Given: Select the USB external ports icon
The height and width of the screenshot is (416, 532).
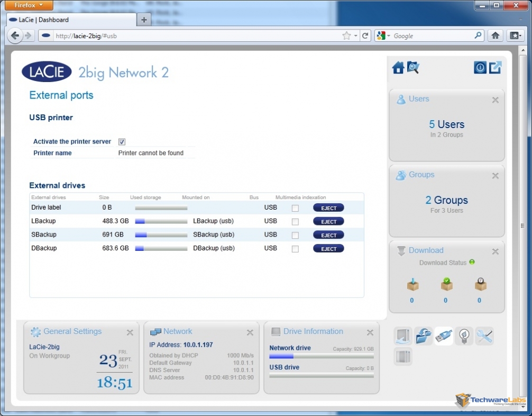Looking at the screenshot, I should (444, 336).
